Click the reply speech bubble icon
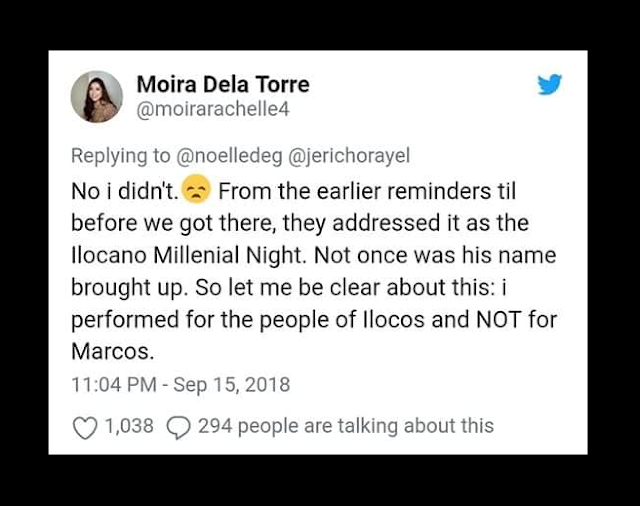This screenshot has width=640, height=506. (177, 427)
